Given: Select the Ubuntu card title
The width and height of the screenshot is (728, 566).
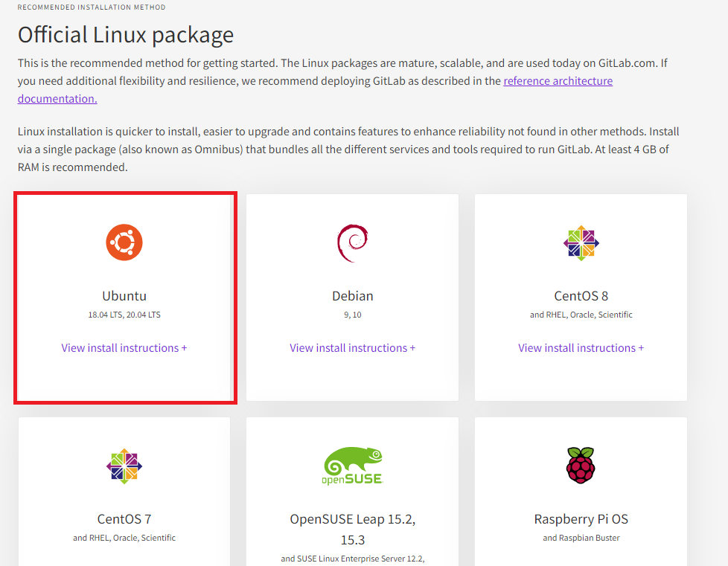Looking at the screenshot, I should pyautogui.click(x=124, y=296).
